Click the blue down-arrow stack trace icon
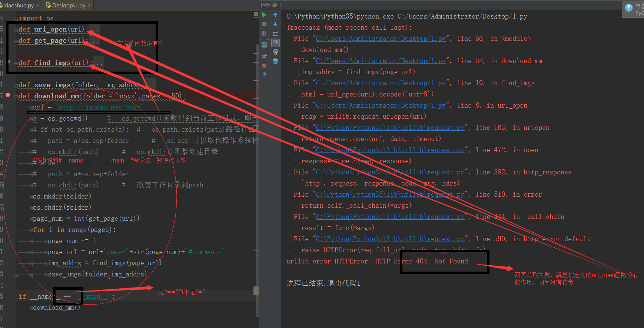Screen dimensions: 644x328 [x=275, y=24]
